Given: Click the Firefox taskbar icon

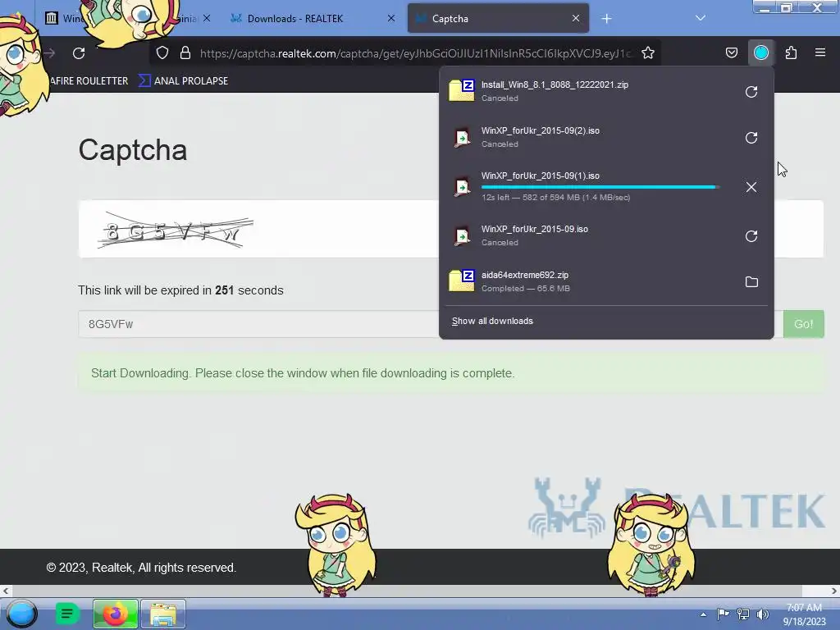Looking at the screenshot, I should pyautogui.click(x=115, y=614).
